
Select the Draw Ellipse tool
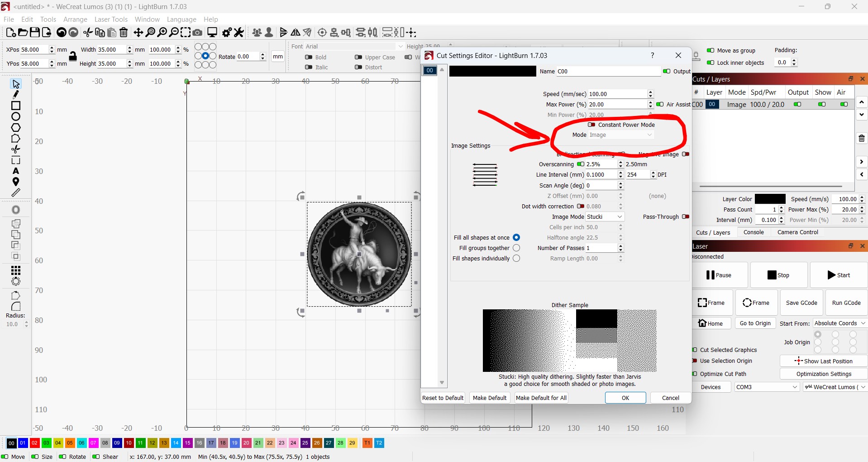16,116
